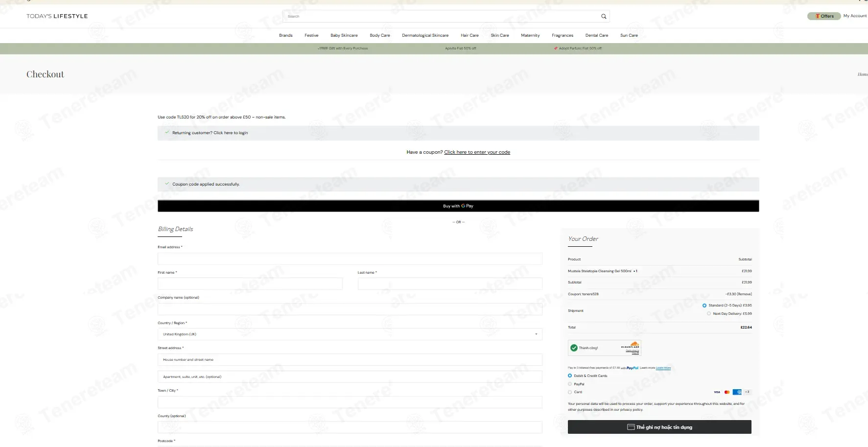Open the Dermatological Skincare menu
This screenshot has width=868, height=447.
point(425,35)
